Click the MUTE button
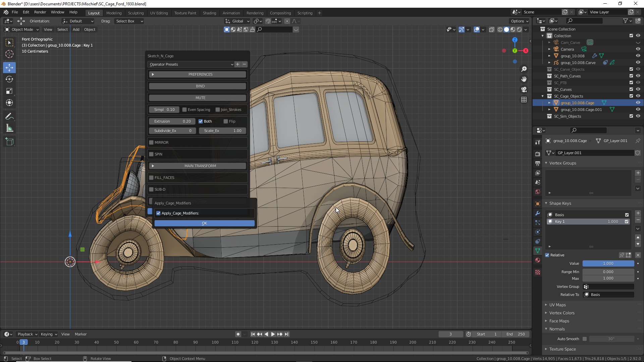This screenshot has width=644, height=362. [x=198, y=98]
